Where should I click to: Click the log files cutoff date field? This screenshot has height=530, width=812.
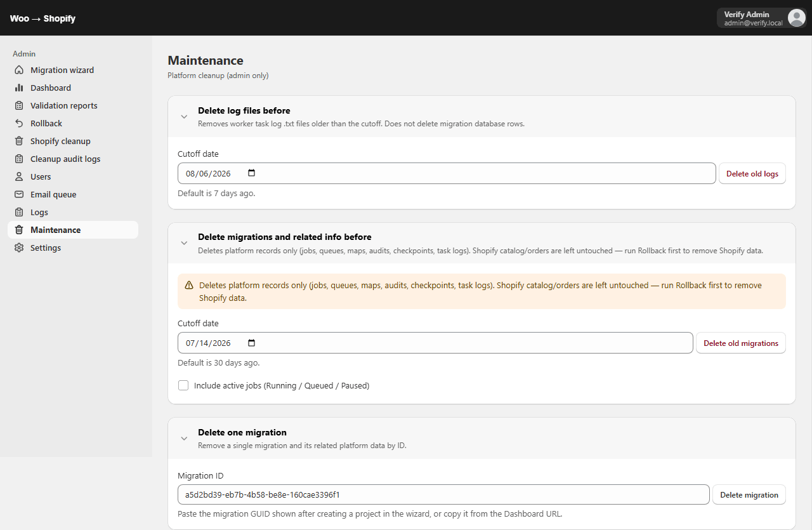point(447,173)
